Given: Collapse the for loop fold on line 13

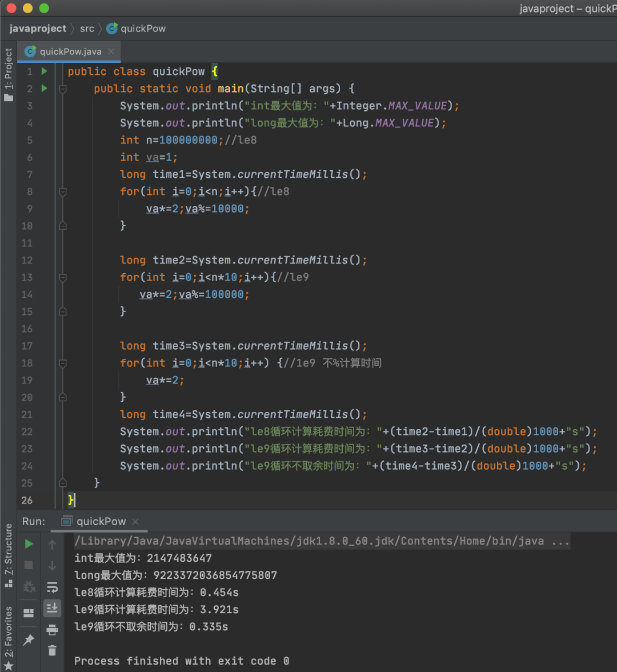Looking at the screenshot, I should click(x=63, y=278).
